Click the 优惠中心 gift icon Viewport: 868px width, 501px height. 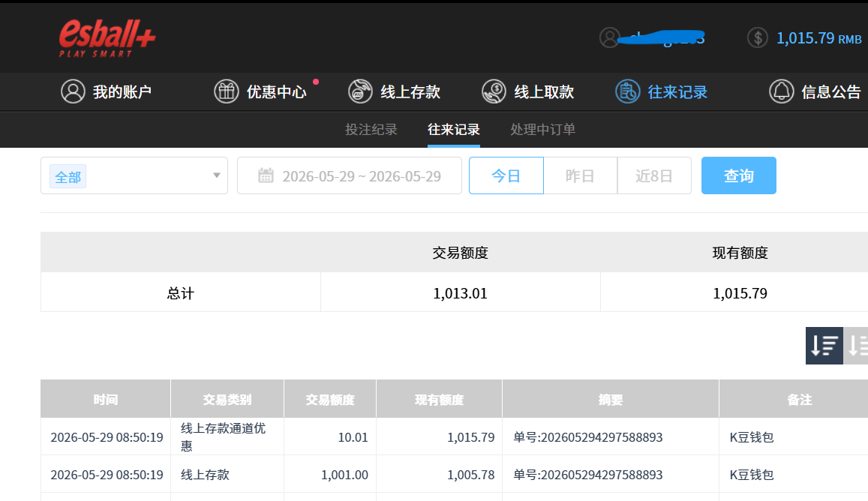(227, 91)
